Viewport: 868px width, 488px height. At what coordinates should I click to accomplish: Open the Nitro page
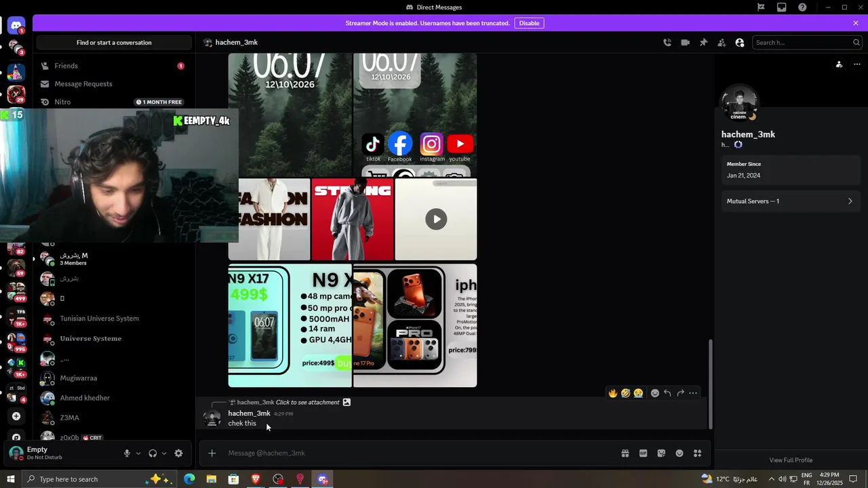click(113, 102)
